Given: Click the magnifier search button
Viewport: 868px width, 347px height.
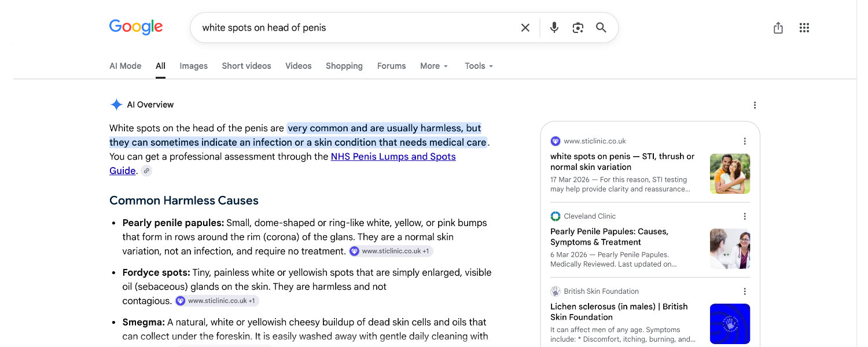Looking at the screenshot, I should (601, 28).
